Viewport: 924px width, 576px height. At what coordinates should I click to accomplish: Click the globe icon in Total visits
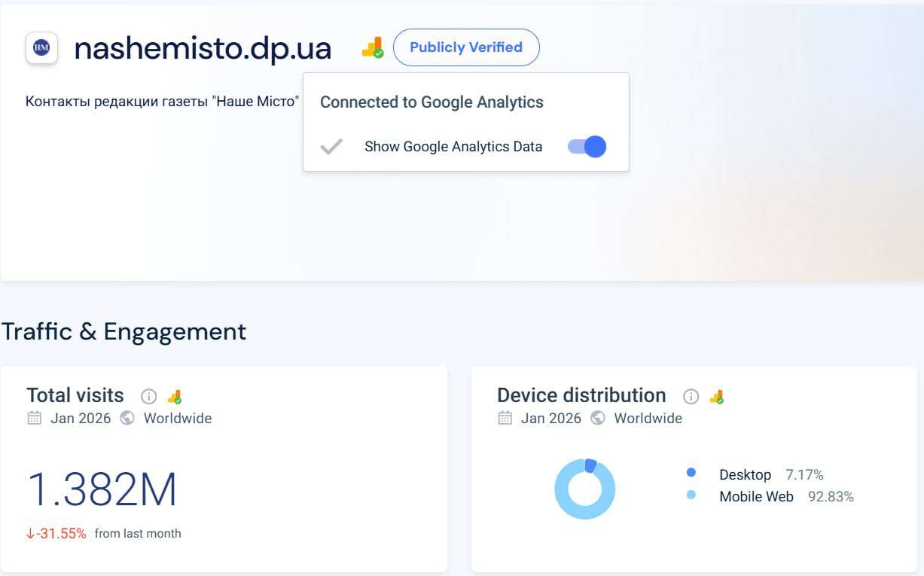click(127, 418)
